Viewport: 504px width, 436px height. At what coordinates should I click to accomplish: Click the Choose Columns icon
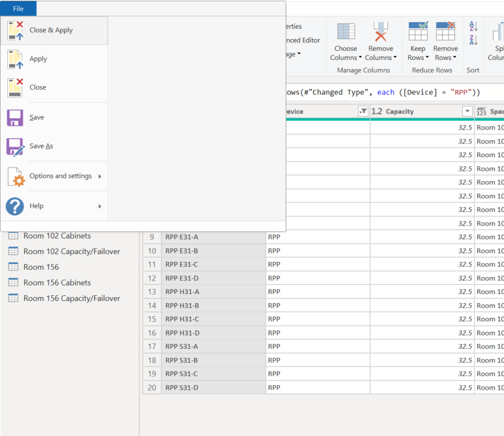click(346, 31)
